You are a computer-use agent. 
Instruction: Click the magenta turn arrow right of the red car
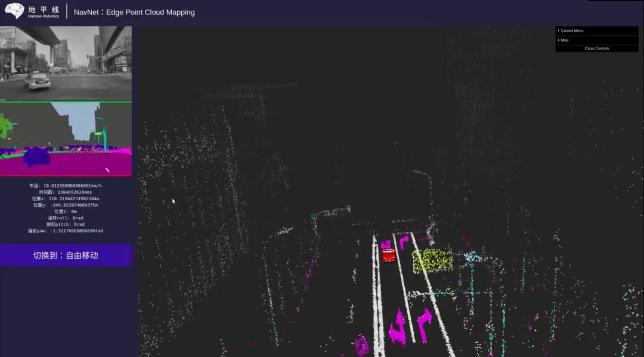tap(404, 241)
